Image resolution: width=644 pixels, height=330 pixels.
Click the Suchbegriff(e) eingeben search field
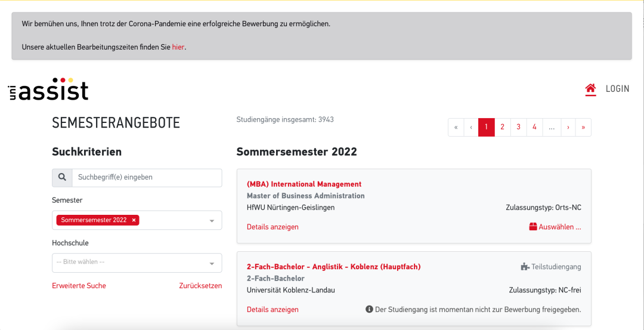pos(147,178)
